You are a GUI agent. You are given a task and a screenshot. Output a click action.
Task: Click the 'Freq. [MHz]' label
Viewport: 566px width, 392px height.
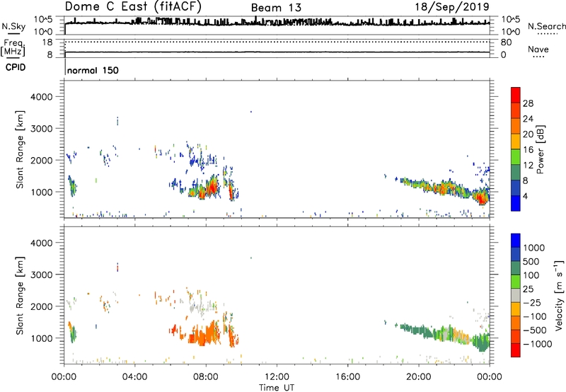pyautogui.click(x=13, y=48)
